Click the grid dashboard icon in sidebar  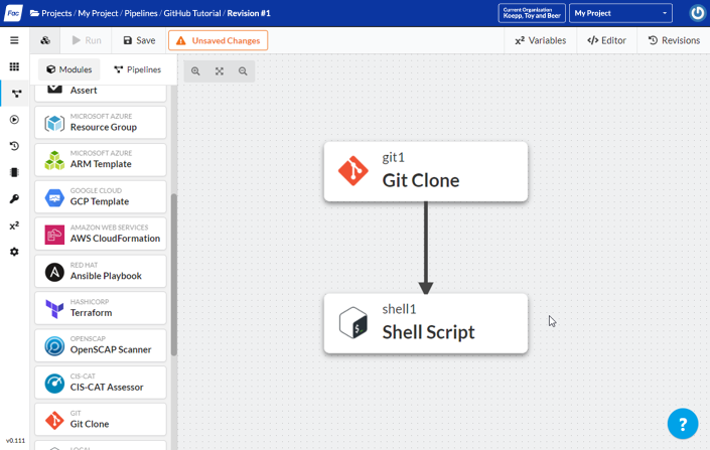14,67
